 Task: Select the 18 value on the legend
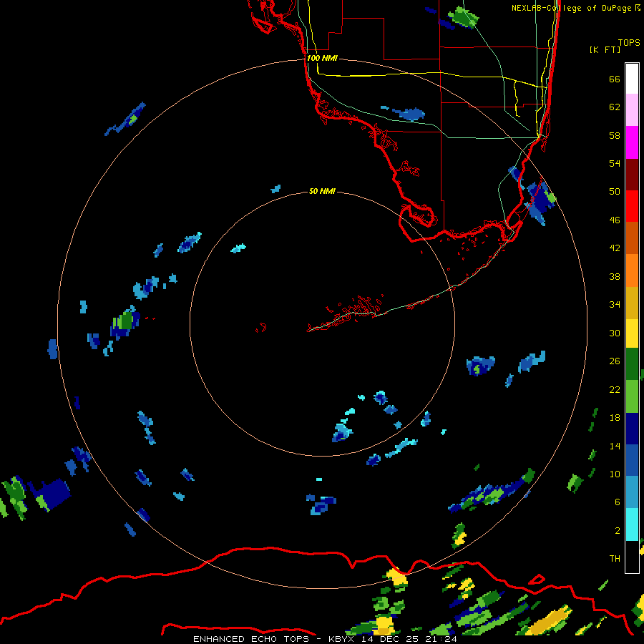point(615,418)
